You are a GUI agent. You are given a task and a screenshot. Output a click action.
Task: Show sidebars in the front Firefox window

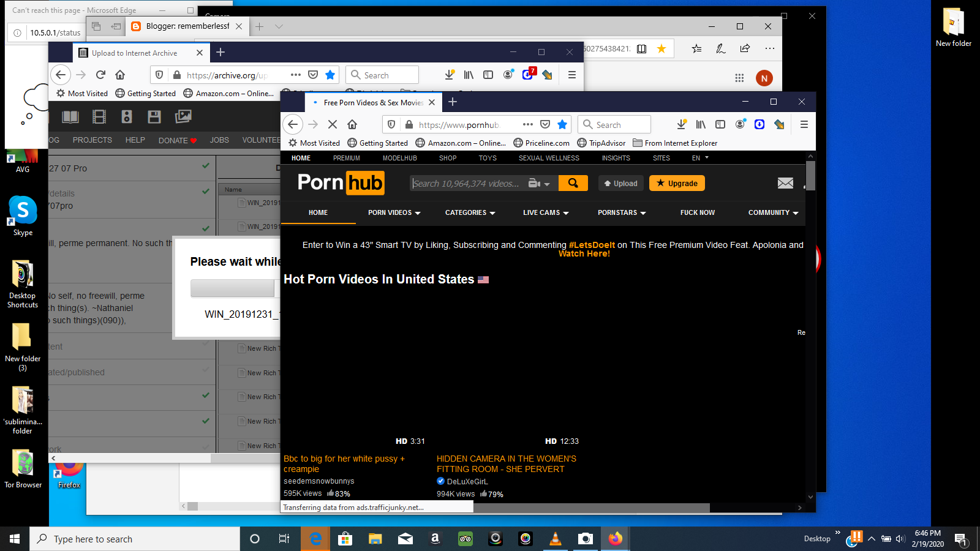(x=720, y=124)
